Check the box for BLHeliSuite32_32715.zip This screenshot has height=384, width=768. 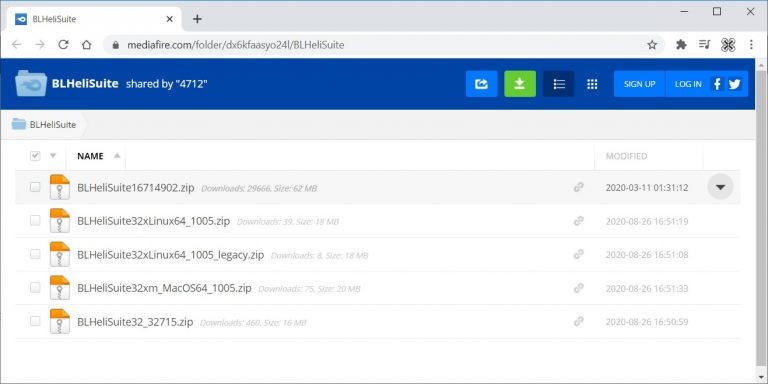click(x=35, y=321)
